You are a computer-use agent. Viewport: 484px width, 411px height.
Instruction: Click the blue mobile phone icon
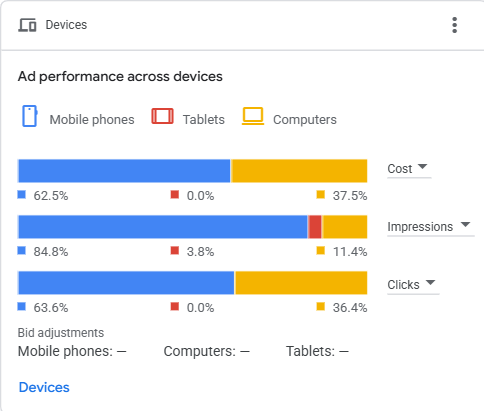(x=30, y=116)
